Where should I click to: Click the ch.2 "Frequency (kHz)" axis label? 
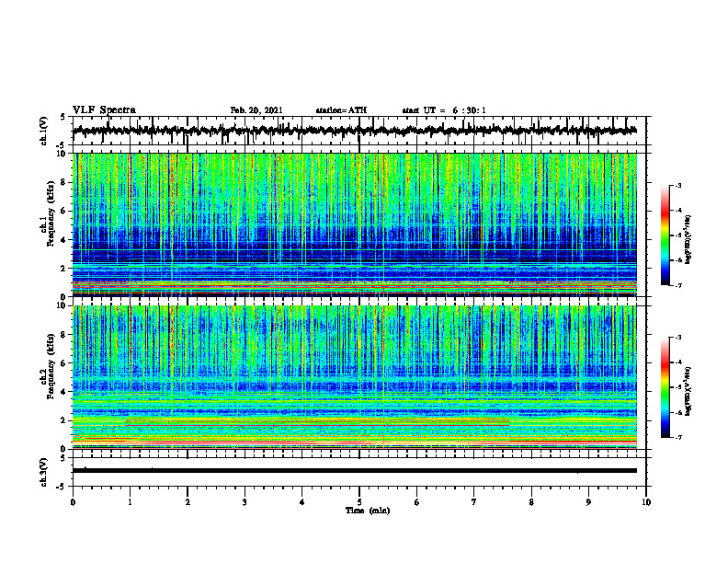(51, 366)
